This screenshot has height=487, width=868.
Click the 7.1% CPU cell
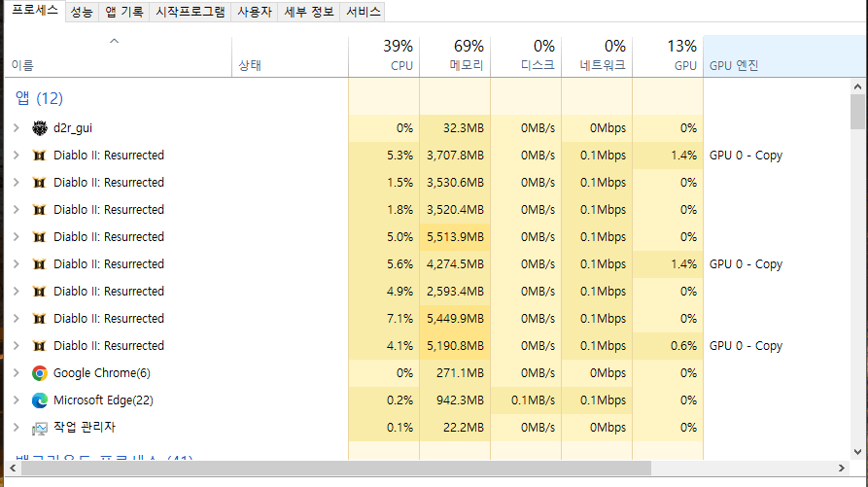coord(384,318)
